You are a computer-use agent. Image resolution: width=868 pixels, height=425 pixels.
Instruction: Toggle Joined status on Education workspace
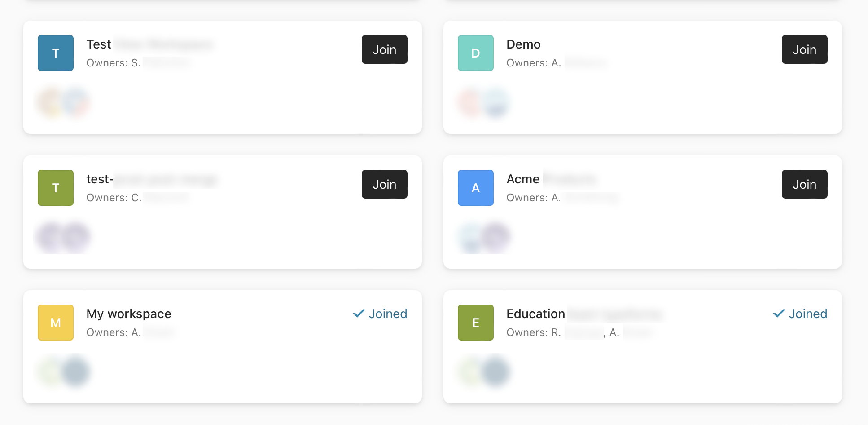[800, 314]
